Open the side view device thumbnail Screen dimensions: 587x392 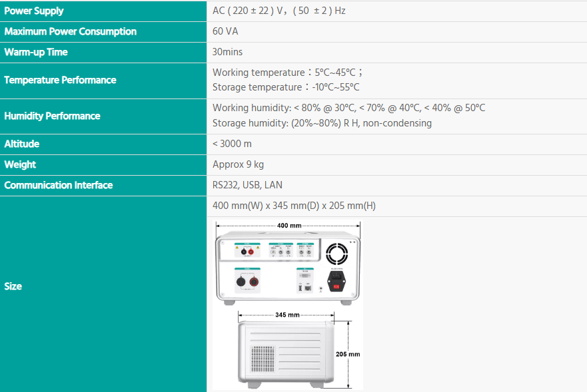(285, 354)
